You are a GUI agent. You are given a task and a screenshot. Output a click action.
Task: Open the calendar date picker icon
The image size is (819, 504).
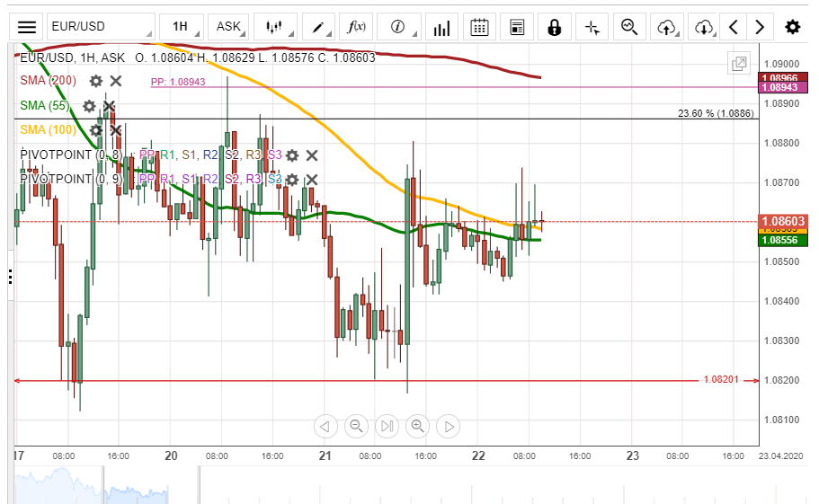pyautogui.click(x=479, y=27)
